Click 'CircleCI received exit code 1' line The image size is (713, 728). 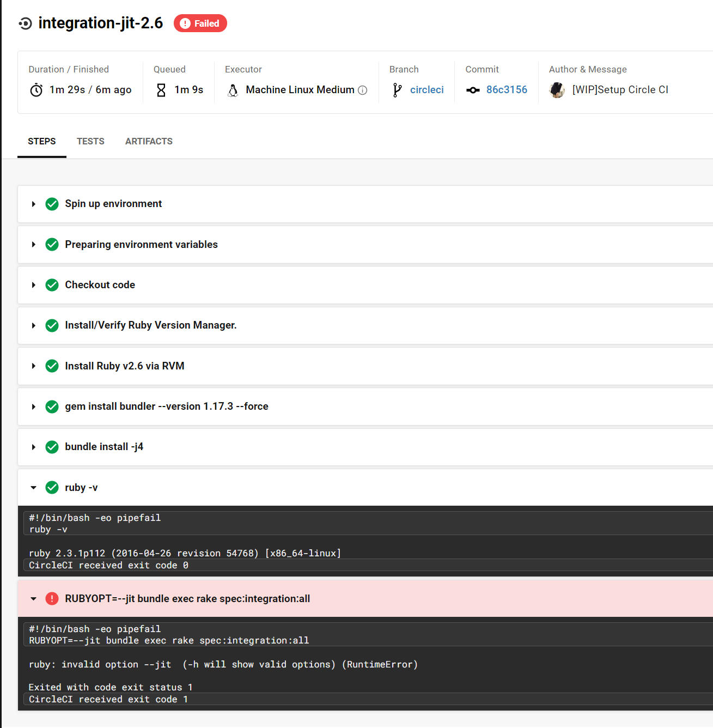tap(108, 699)
